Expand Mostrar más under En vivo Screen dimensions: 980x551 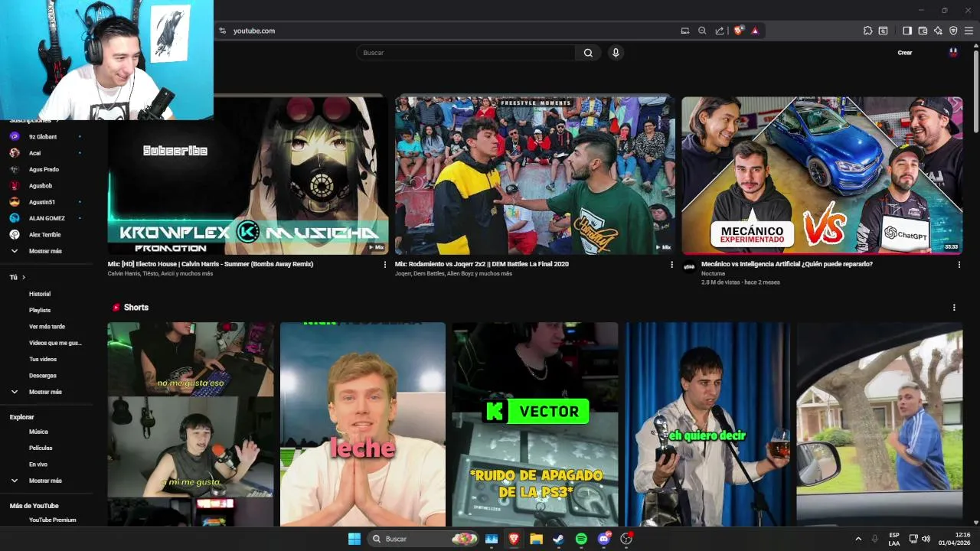coord(46,481)
